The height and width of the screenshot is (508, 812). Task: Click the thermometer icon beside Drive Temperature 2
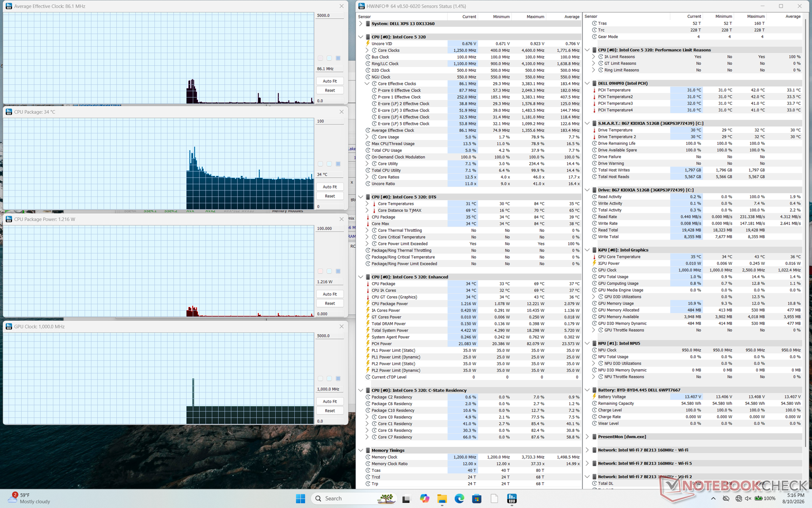(x=594, y=137)
